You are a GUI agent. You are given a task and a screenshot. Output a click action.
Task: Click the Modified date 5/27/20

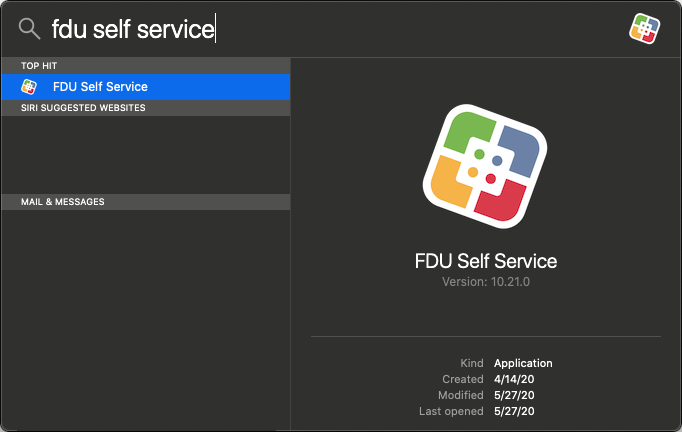click(x=514, y=395)
